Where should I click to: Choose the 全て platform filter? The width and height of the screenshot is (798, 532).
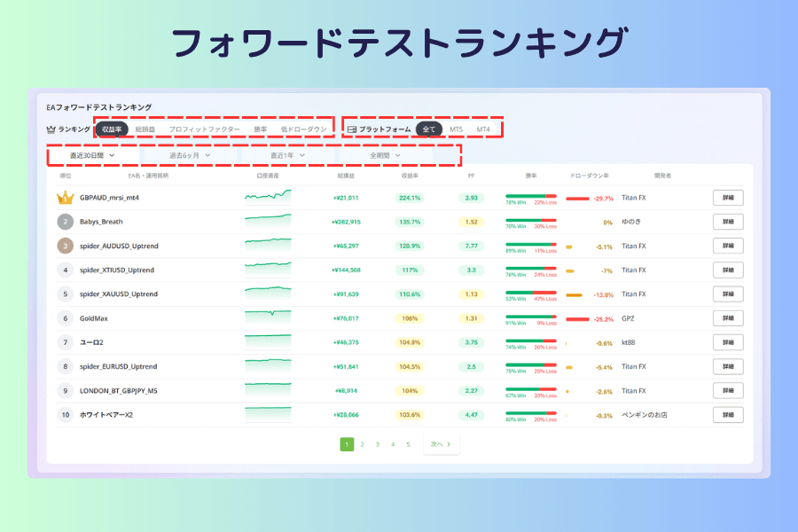point(429,129)
